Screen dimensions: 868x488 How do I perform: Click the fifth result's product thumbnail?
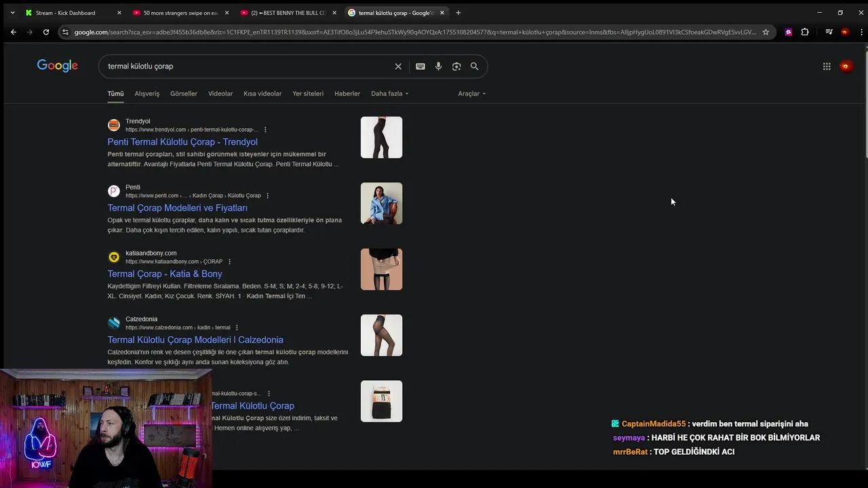381,401
